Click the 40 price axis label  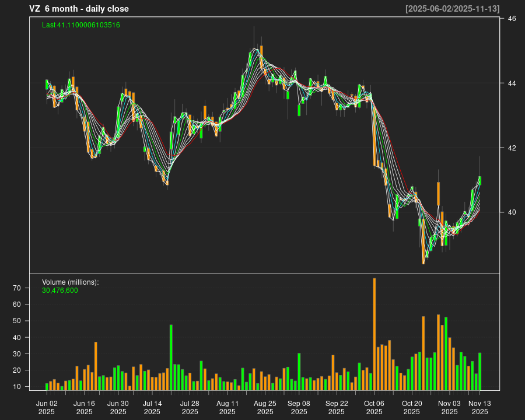511,212
